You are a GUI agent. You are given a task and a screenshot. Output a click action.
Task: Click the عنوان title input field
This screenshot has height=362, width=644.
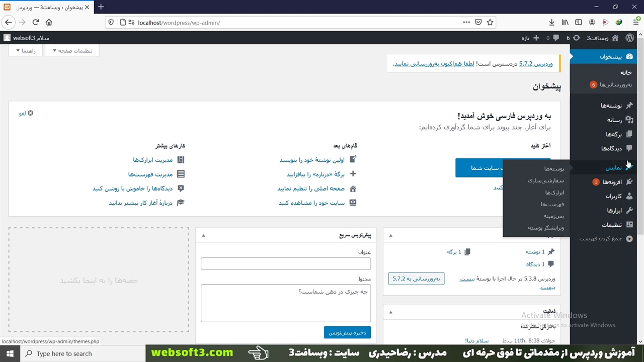click(286, 263)
